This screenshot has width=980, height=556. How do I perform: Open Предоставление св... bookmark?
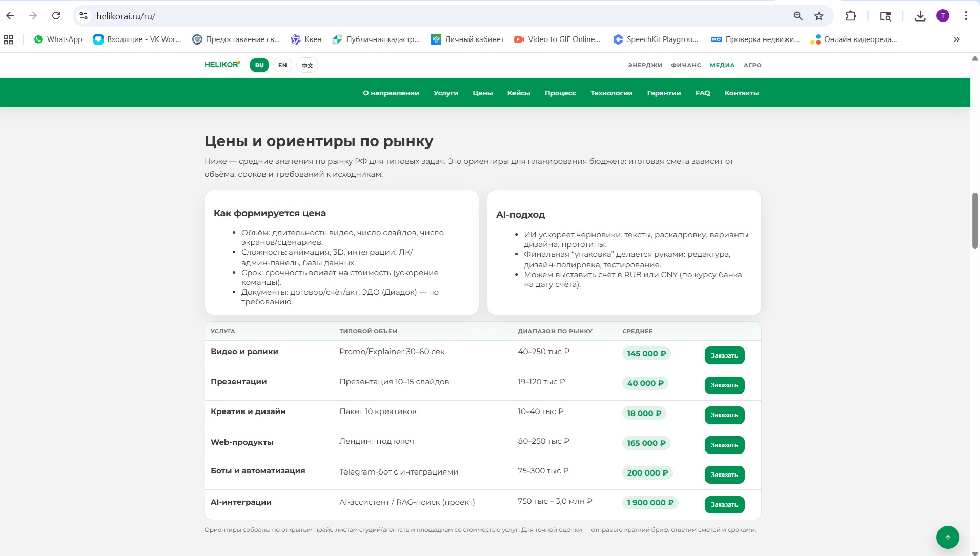coord(236,39)
